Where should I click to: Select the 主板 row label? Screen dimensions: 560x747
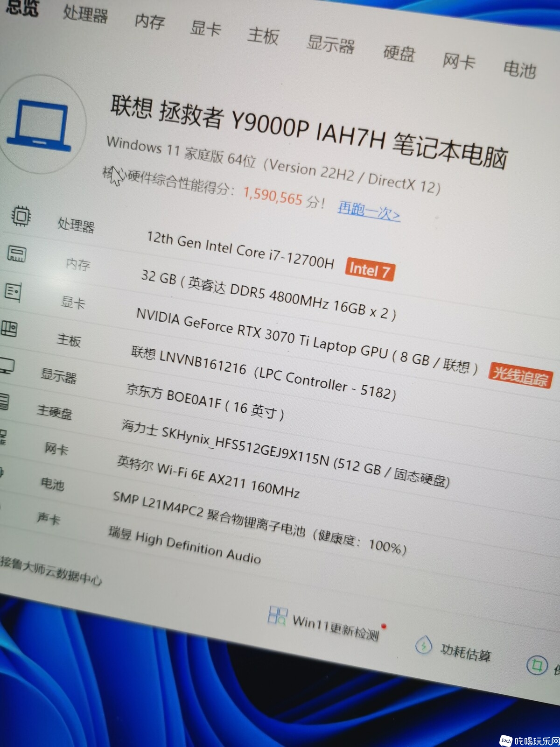[69, 339]
